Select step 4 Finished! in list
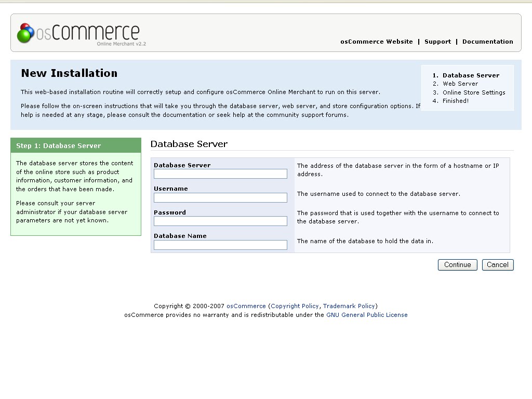532x399 pixels. [x=455, y=101]
